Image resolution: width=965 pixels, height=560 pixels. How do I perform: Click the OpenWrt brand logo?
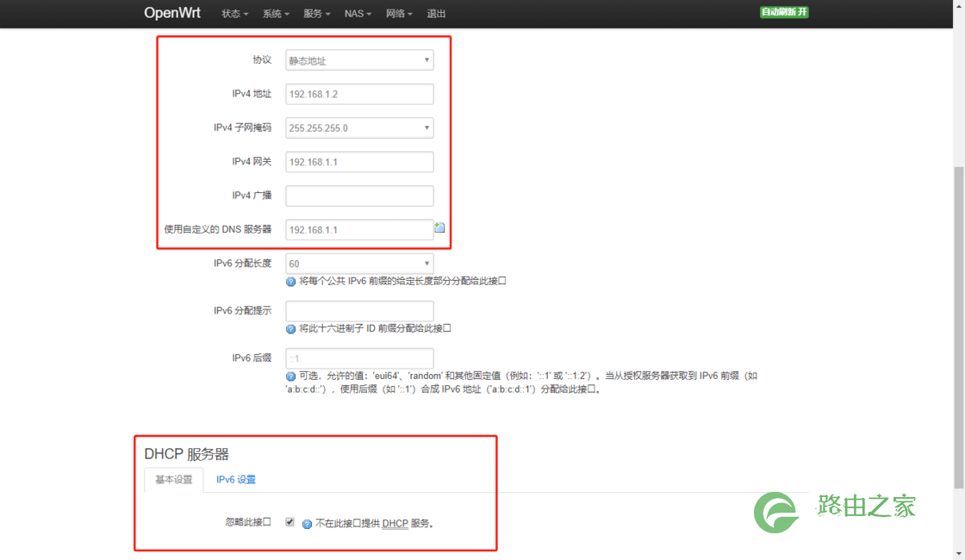click(172, 13)
